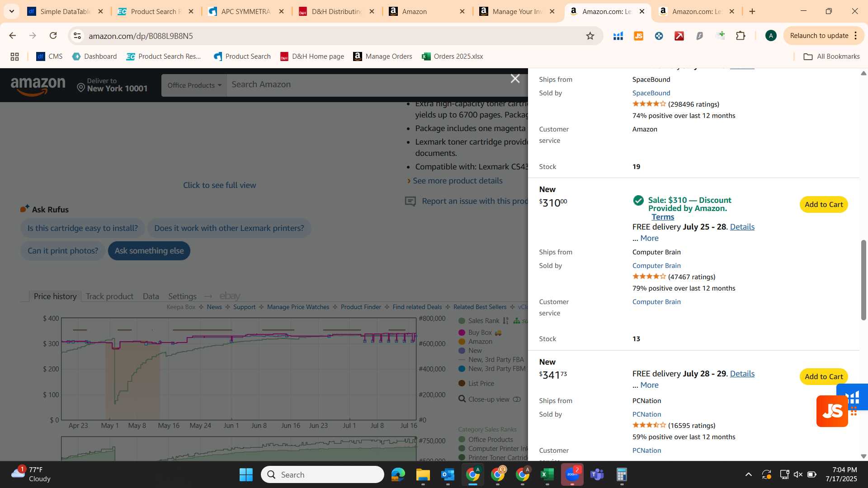Toggle the Close-up view switch
This screenshot has width=868, height=488.
point(517,399)
